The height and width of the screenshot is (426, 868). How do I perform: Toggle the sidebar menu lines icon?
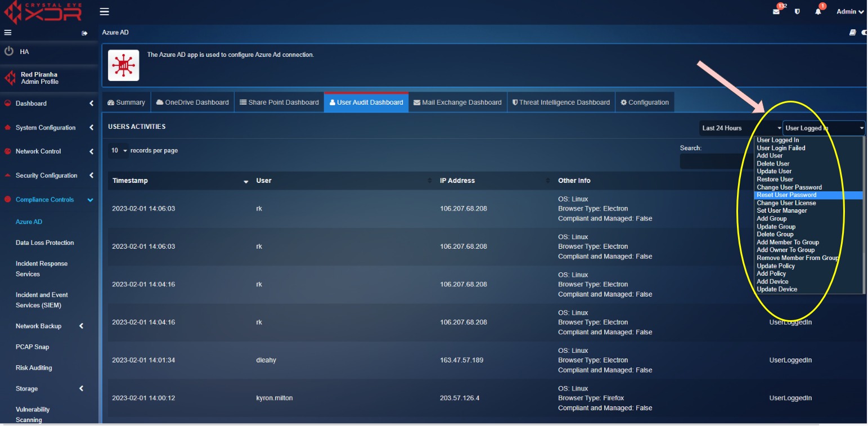pyautogui.click(x=8, y=33)
